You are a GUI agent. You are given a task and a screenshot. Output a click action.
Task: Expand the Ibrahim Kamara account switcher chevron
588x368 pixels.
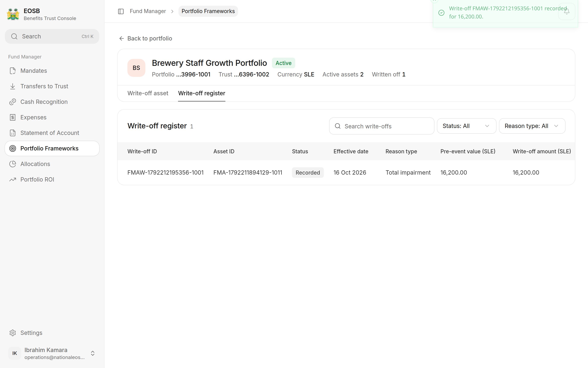coord(92,353)
